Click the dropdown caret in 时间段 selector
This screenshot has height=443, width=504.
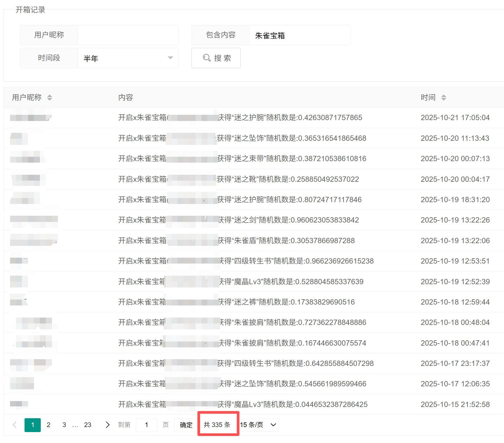(170, 58)
